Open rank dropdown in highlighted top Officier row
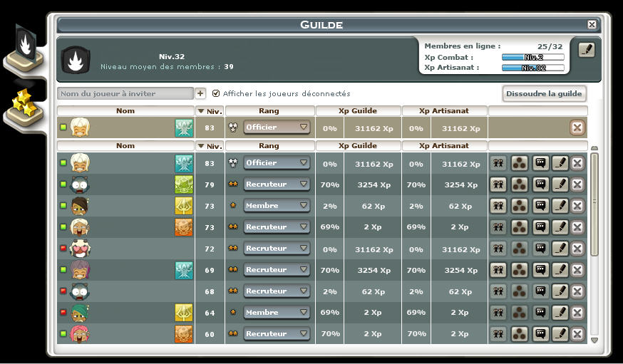 coord(277,128)
